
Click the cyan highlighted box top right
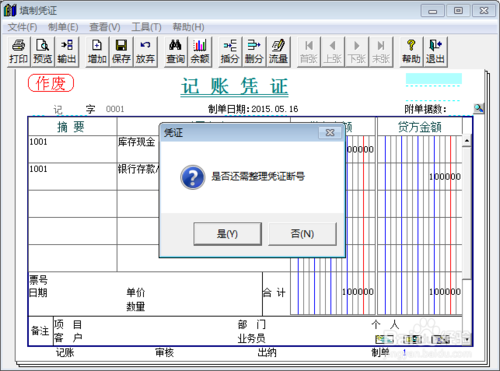434,79
